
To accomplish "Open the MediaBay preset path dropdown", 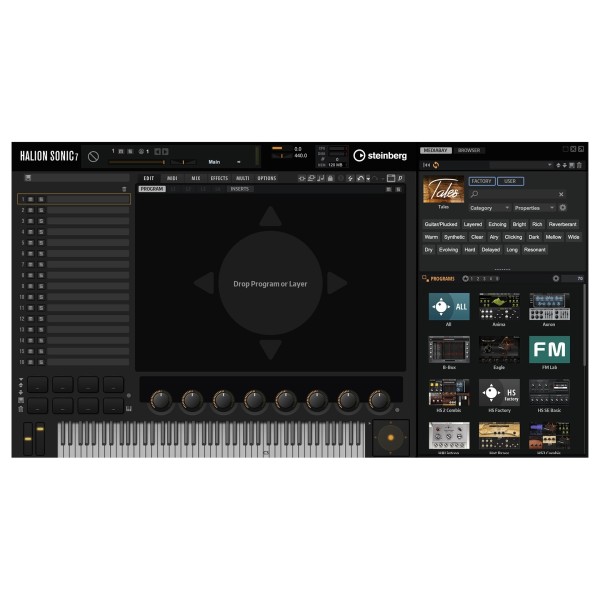I will [x=549, y=165].
